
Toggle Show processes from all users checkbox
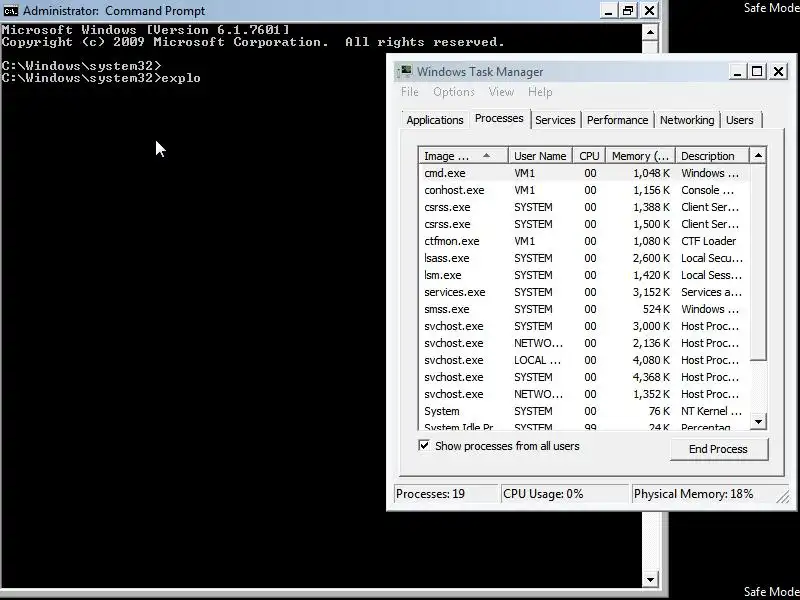click(x=424, y=445)
